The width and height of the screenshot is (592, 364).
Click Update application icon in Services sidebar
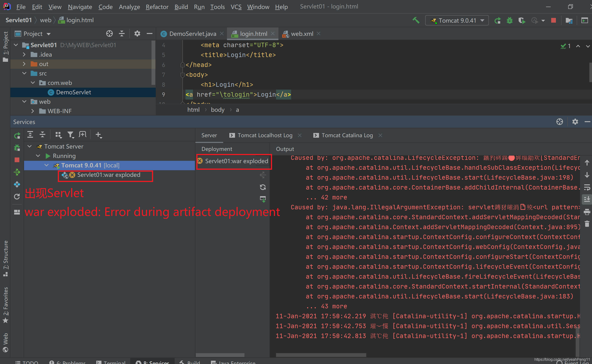coord(17,184)
